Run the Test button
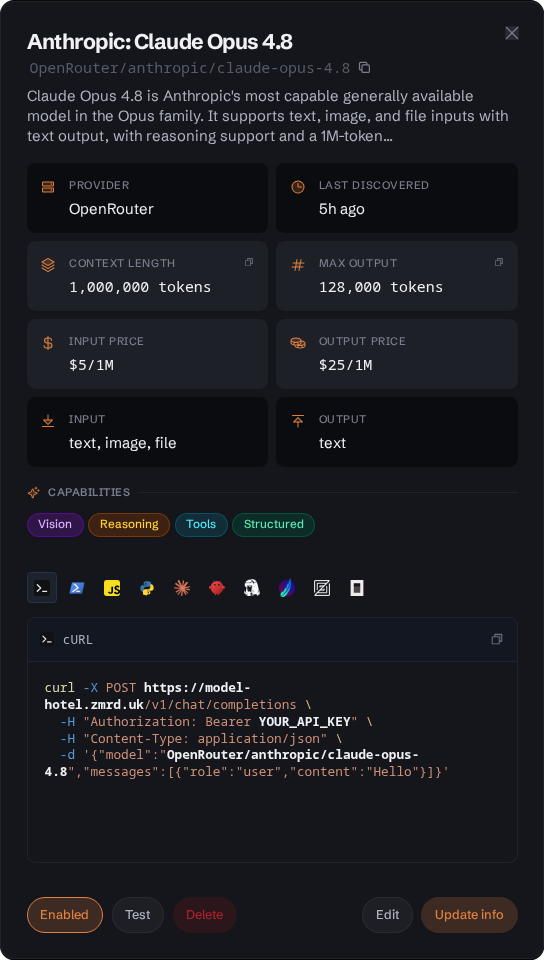The height and width of the screenshot is (960, 544). (138, 915)
